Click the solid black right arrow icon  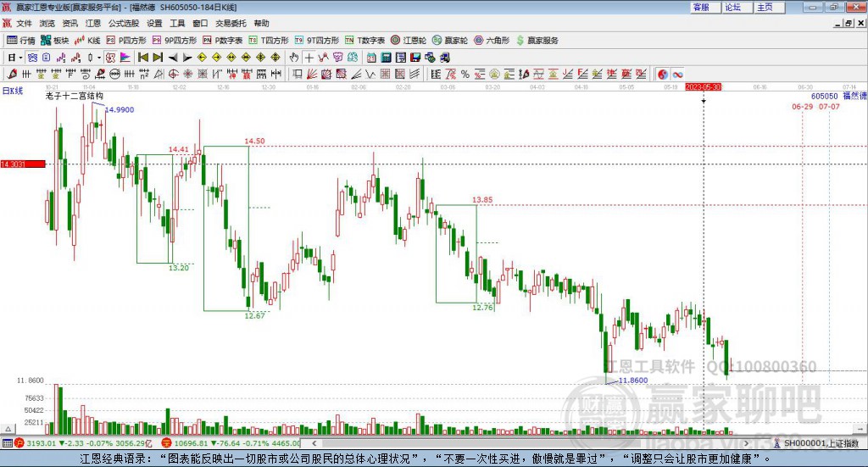pyautogui.click(x=187, y=58)
